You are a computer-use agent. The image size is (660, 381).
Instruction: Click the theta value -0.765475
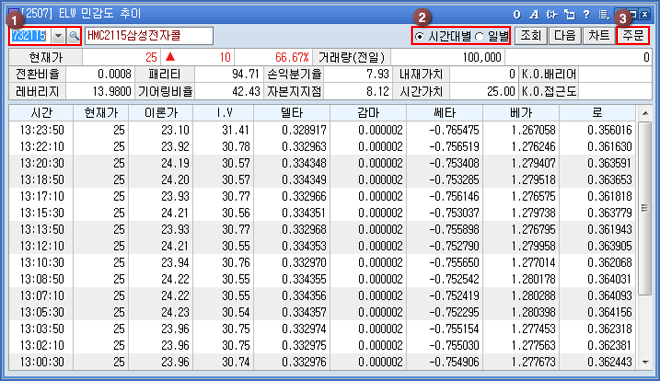click(455, 130)
